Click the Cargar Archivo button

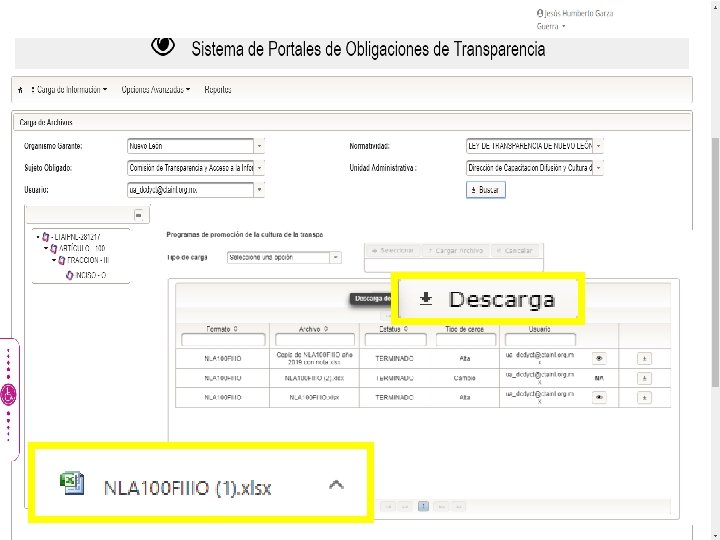pos(456,251)
